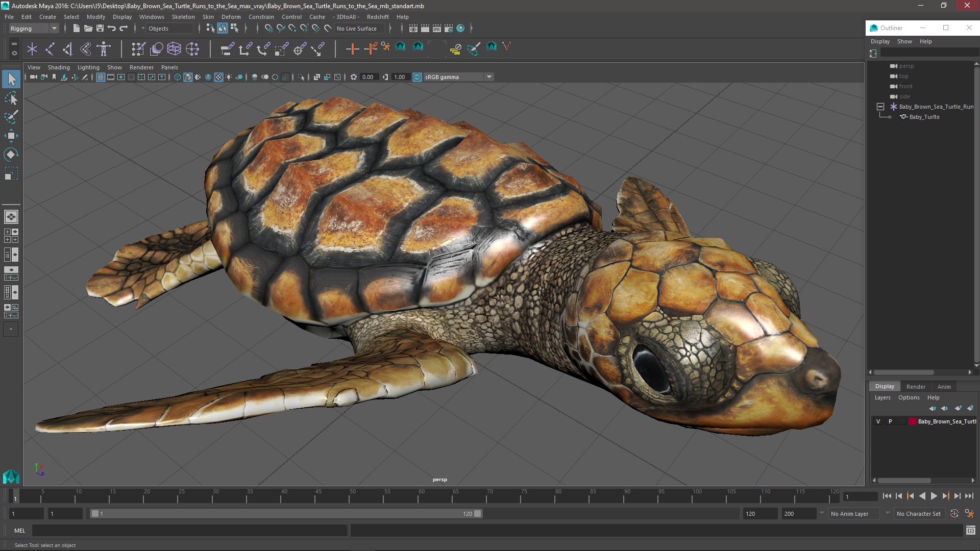This screenshot has width=980, height=551.
Task: Open the Constrain menu
Action: 261,17
